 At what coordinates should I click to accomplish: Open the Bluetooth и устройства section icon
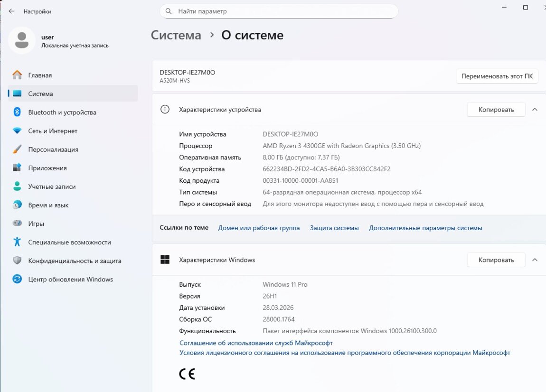[17, 112]
